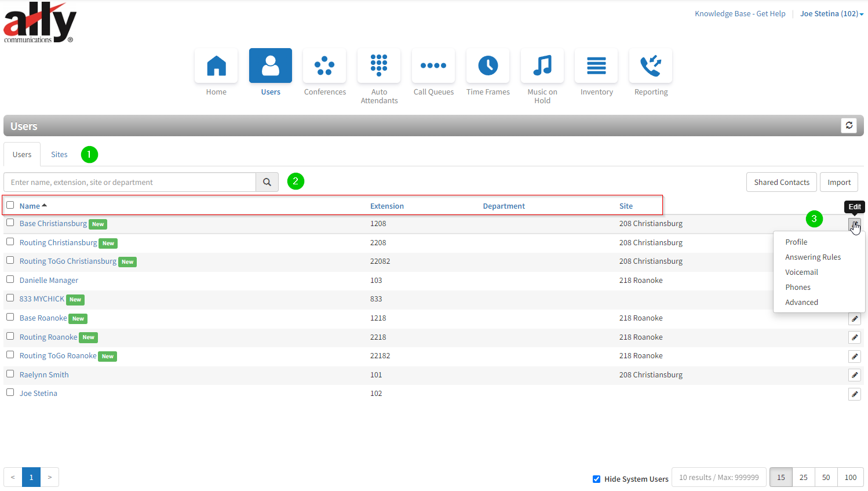Open the Call Queues icon
Screen dimensions: 868x491
point(433,66)
